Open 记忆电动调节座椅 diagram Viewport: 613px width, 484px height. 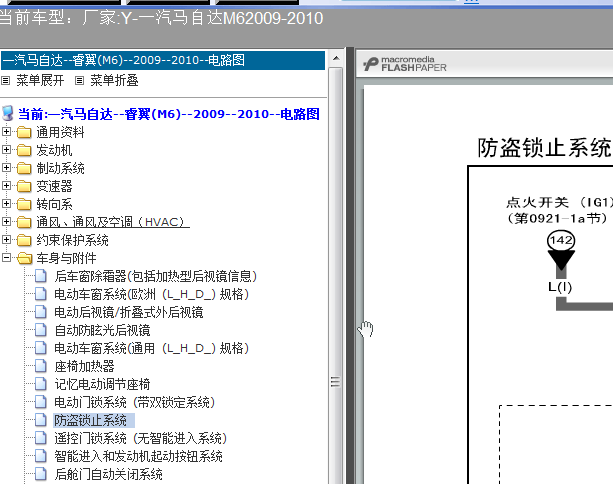(x=102, y=384)
